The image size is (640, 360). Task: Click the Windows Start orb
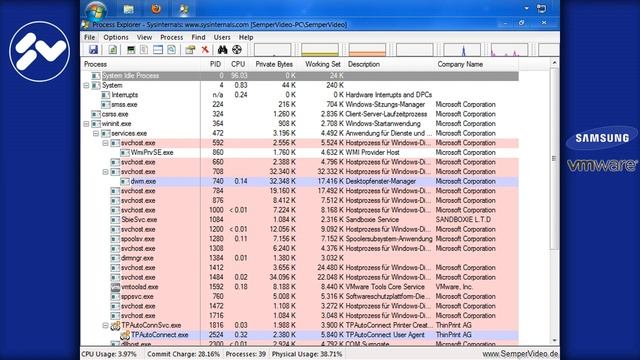tap(96, 10)
